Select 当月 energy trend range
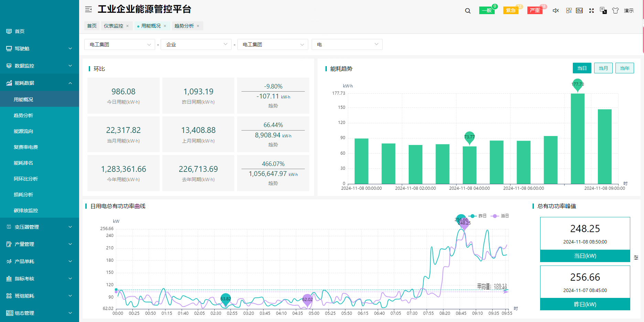644x322 pixels. pos(603,68)
